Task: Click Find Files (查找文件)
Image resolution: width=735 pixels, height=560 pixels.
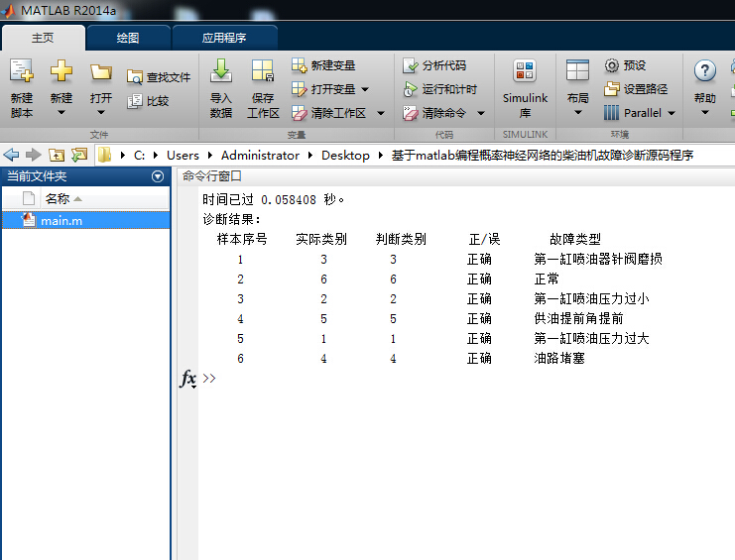Action: (x=159, y=77)
